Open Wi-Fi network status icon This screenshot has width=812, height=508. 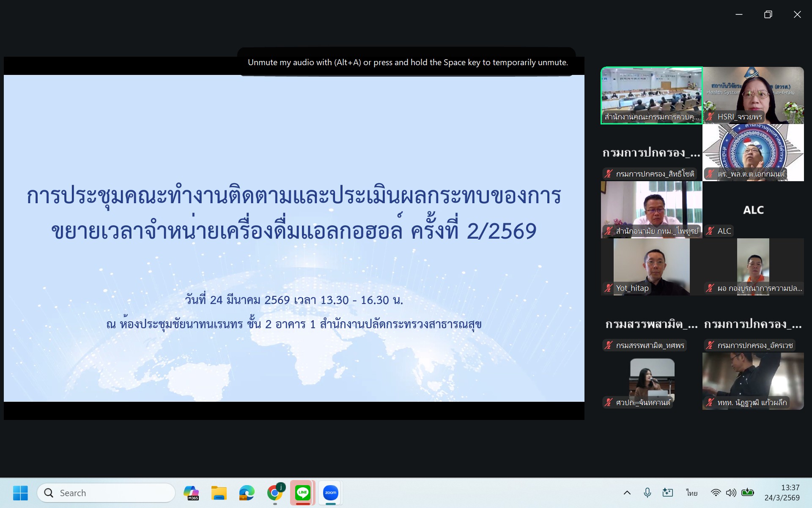point(716,493)
